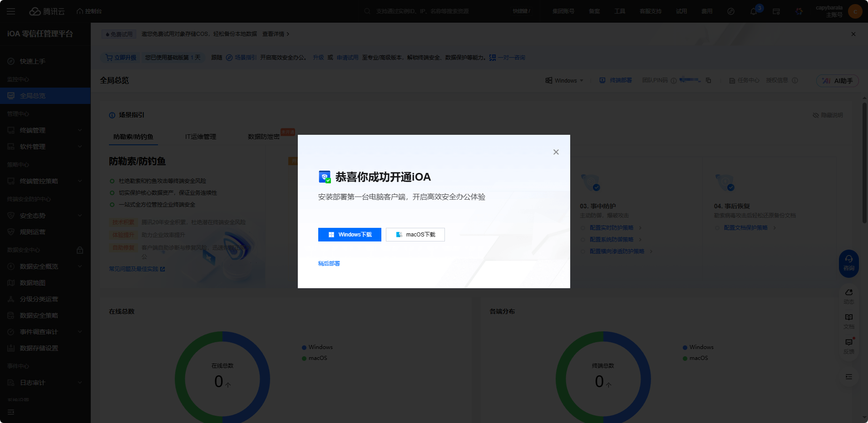Open 工具 top menu
The height and width of the screenshot is (423, 868).
620,11
